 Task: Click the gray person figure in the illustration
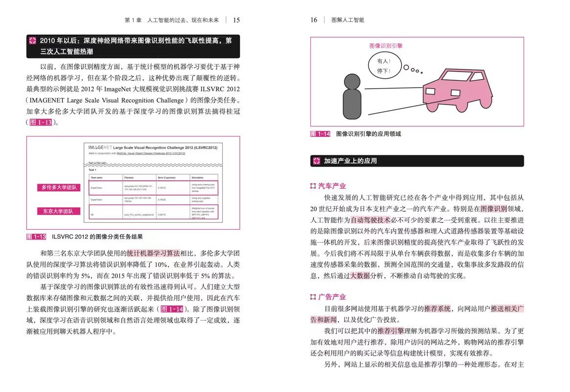(352, 97)
